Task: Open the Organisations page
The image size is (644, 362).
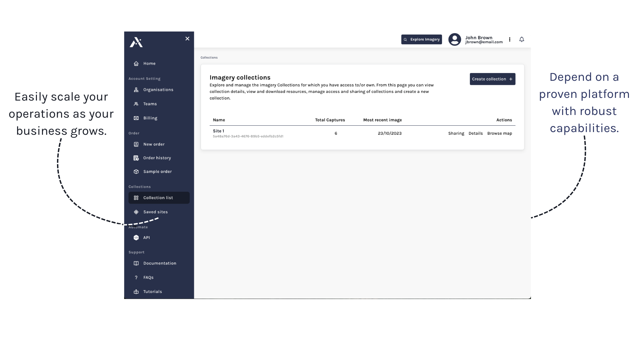Action: tap(158, 90)
